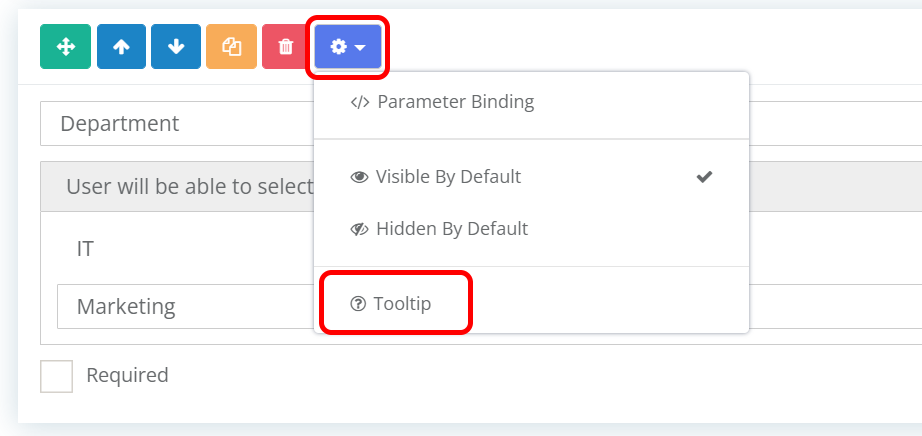Tick the Required checkbox
Viewport: 922px width, 436px height.
(56, 376)
